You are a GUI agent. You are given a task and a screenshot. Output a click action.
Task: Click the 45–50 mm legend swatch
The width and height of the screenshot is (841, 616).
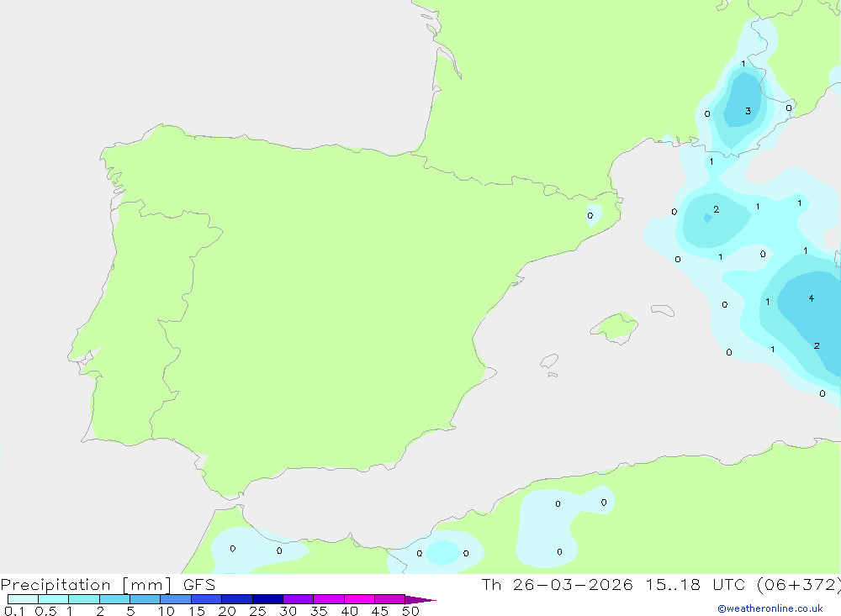pyautogui.click(x=389, y=599)
